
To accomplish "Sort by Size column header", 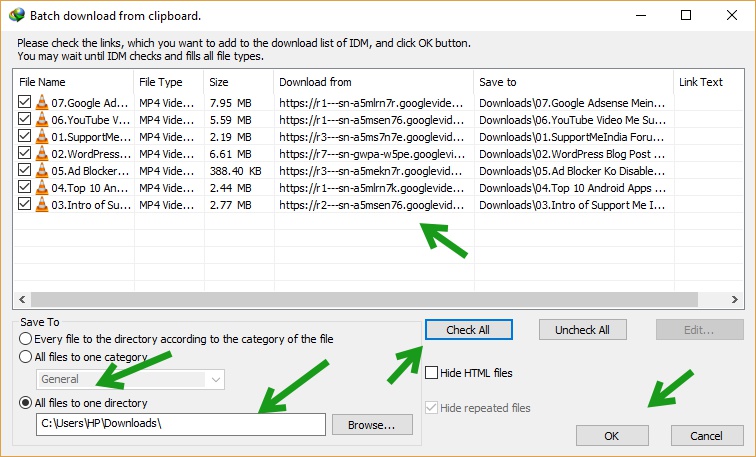I will tap(239, 82).
